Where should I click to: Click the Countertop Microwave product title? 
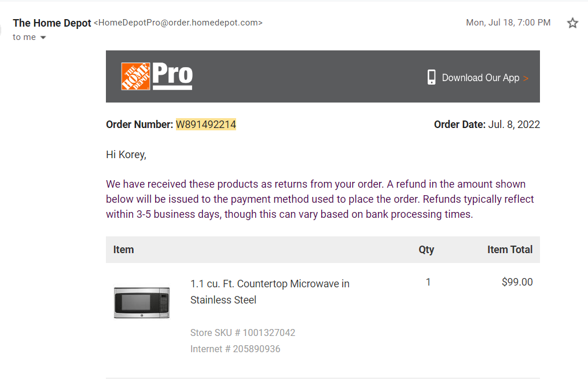pos(270,292)
